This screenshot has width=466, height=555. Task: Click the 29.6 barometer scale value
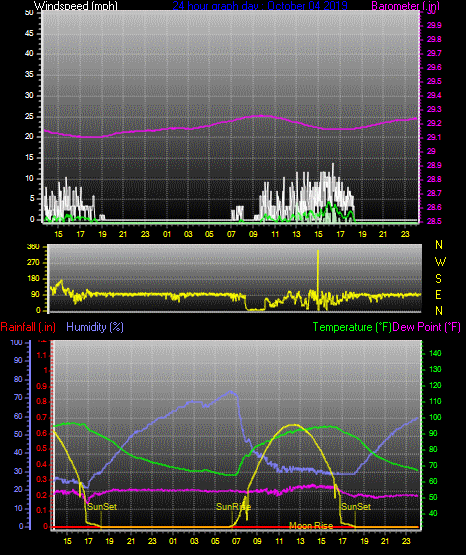tap(434, 67)
